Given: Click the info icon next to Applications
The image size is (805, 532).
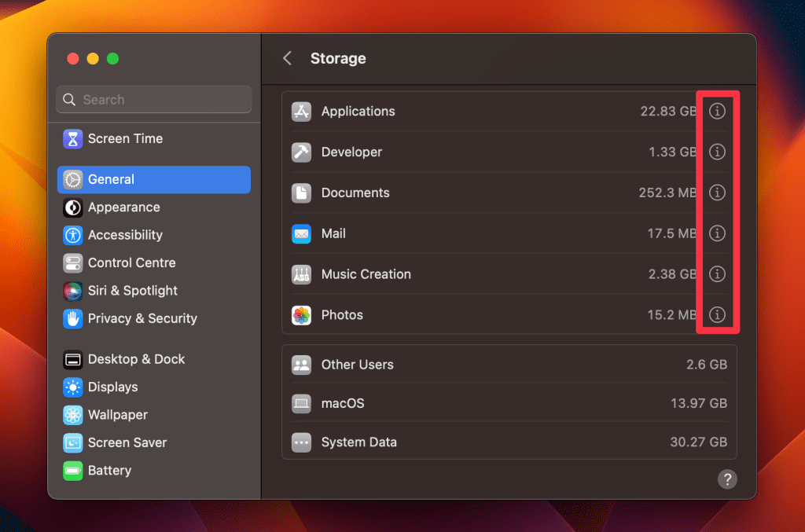Looking at the screenshot, I should pos(717,112).
